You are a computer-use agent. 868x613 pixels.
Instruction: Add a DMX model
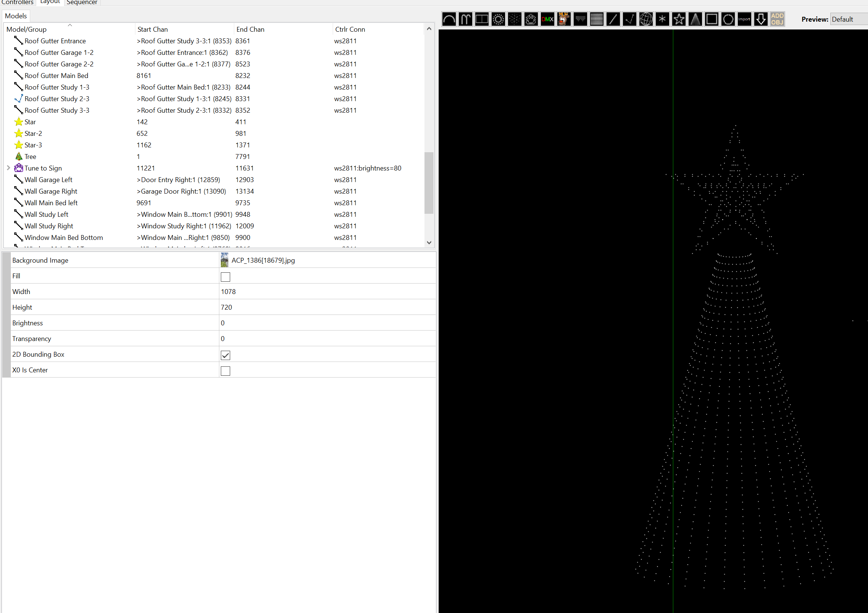548,19
